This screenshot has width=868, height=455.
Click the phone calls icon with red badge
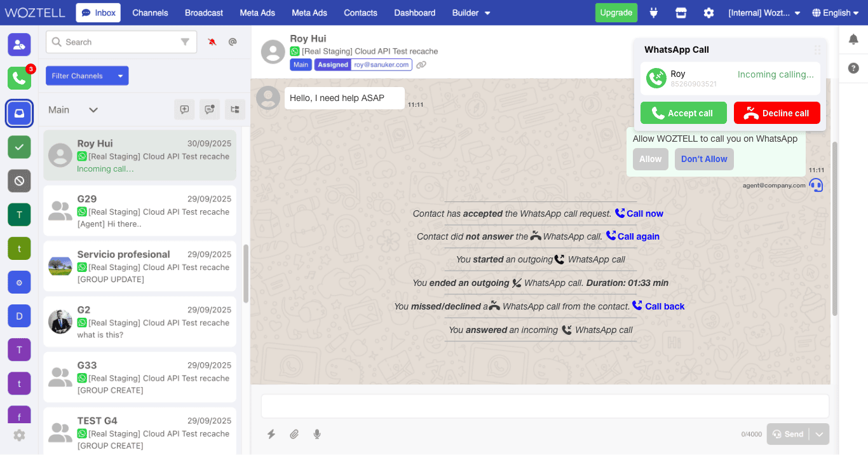19,78
